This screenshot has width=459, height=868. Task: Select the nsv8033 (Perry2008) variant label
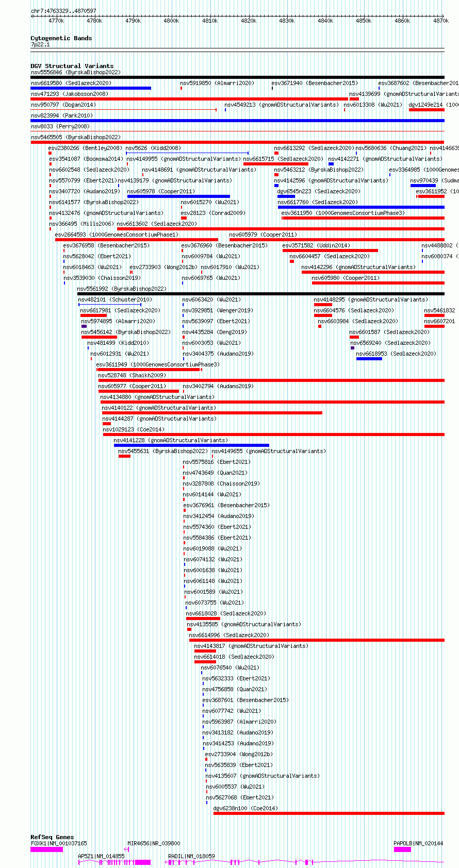(60, 126)
